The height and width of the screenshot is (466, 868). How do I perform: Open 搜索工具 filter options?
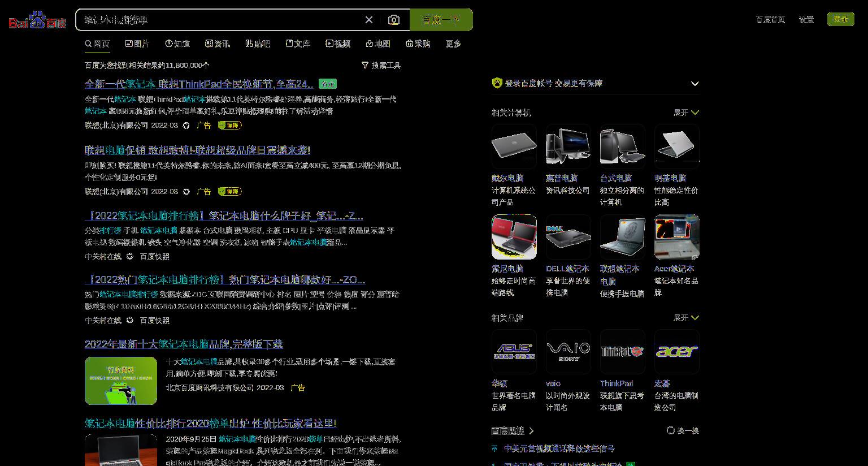[381, 66]
